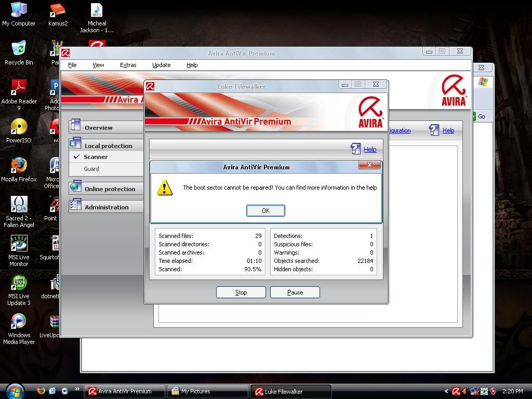The height and width of the screenshot is (399, 532).
Task: Expand quick launch overflow chevron
Action: [x=77, y=389]
